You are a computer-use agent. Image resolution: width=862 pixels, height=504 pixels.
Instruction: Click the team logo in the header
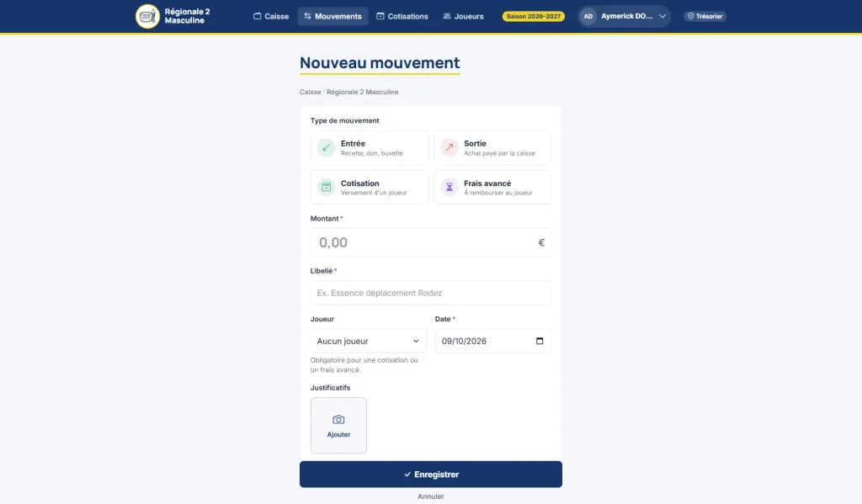point(147,17)
